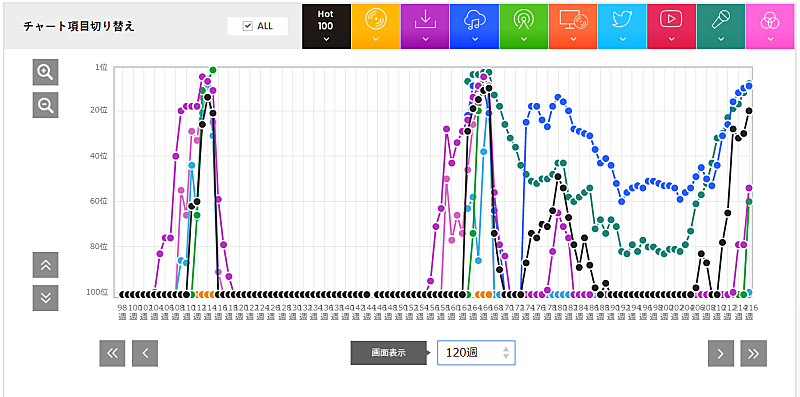
Task: Open the 120週 display range dropdown
Action: (x=476, y=353)
